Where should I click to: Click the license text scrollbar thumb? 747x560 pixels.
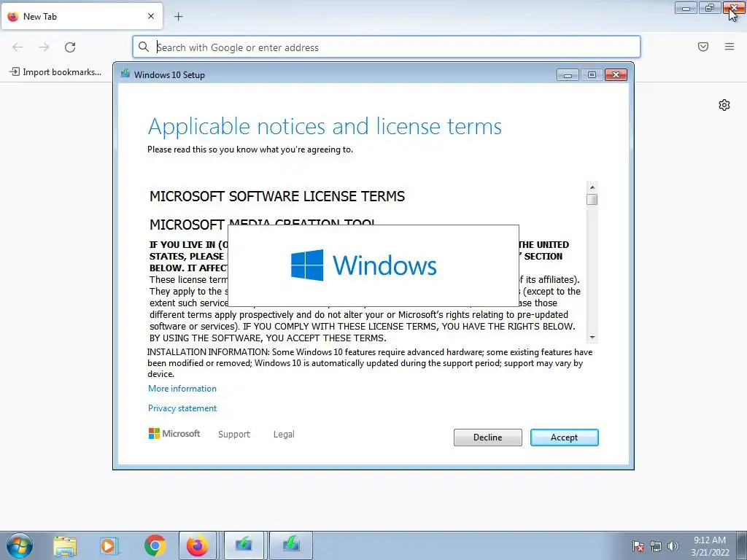(x=592, y=200)
